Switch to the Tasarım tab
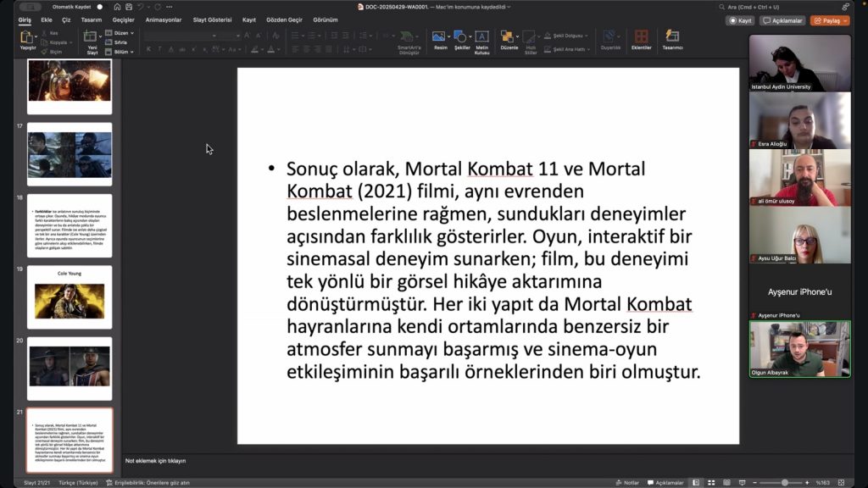Screen dimensions: 868x488 pyautogui.click(x=92, y=20)
